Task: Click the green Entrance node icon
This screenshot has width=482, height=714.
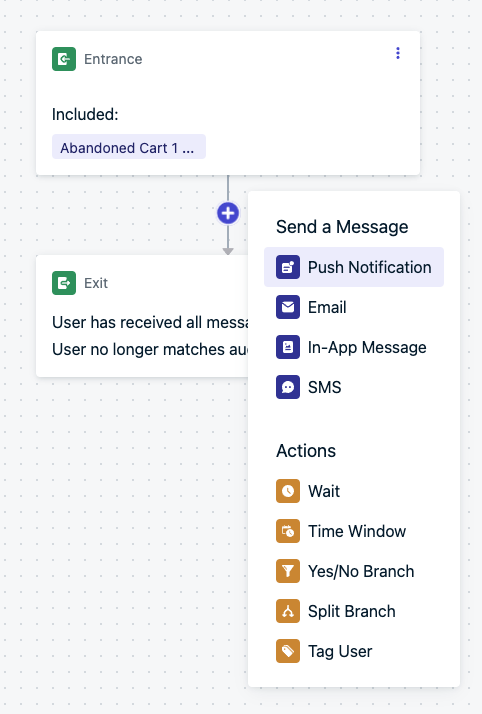Action: 64,59
